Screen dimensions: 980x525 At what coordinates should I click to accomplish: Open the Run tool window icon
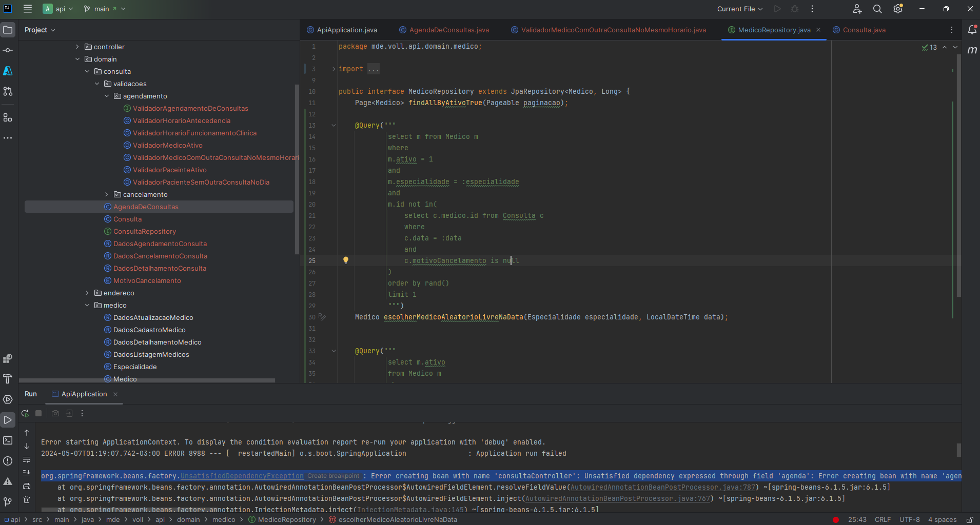point(8,420)
